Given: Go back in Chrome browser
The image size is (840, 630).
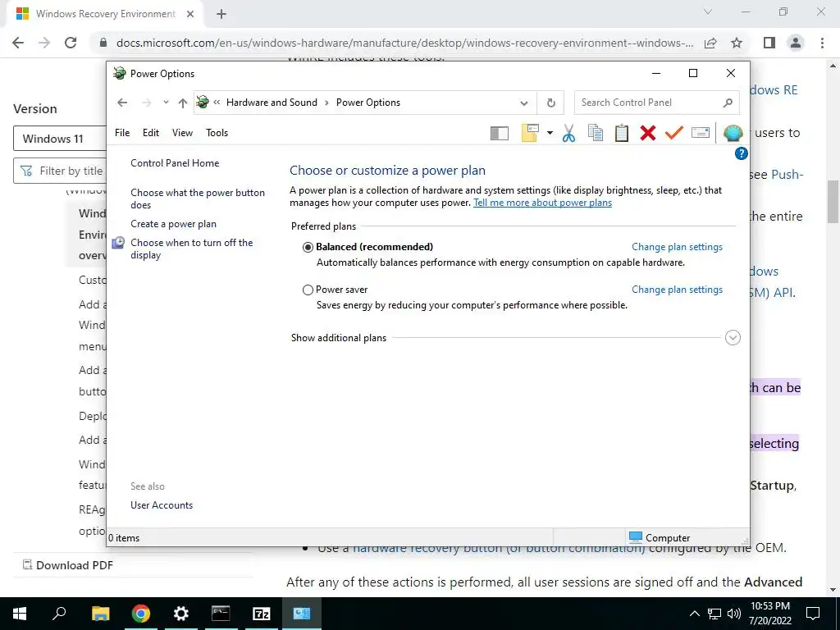Looking at the screenshot, I should click(x=18, y=43).
